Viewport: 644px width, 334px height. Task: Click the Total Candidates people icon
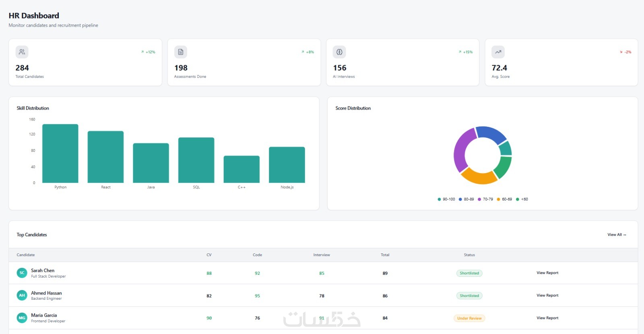pyautogui.click(x=22, y=52)
